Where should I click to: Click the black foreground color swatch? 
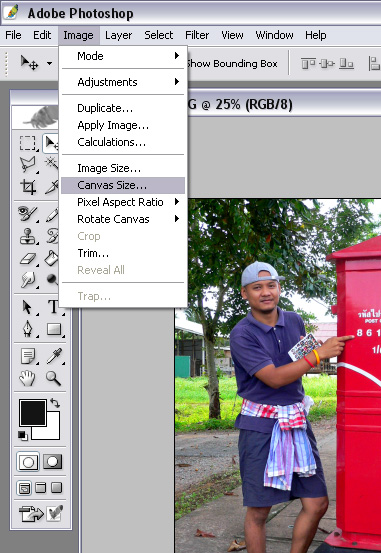pyautogui.click(x=32, y=412)
